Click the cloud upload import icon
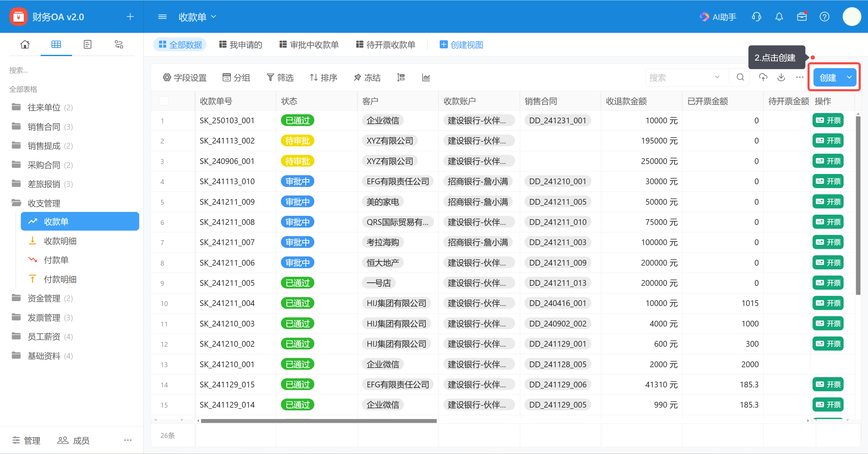 click(x=763, y=77)
